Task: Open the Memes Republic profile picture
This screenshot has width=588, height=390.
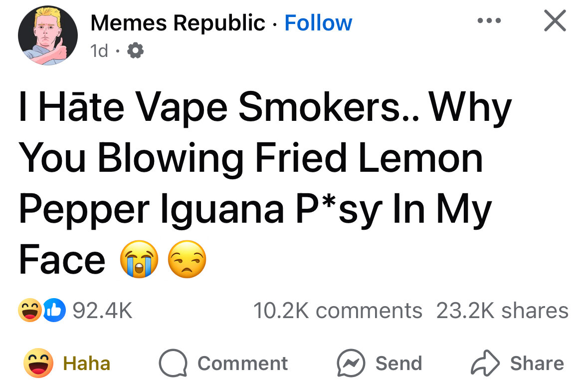Action: pyautogui.click(x=47, y=35)
